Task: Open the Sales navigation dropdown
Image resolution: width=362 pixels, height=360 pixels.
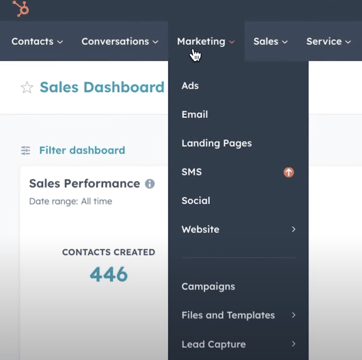Action: [270, 41]
